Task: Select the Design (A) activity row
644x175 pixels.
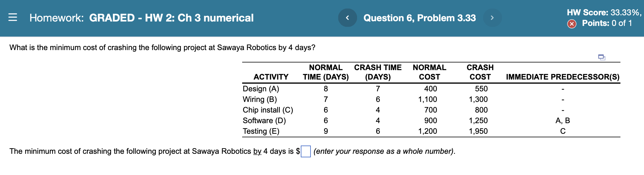Action: (x=261, y=89)
